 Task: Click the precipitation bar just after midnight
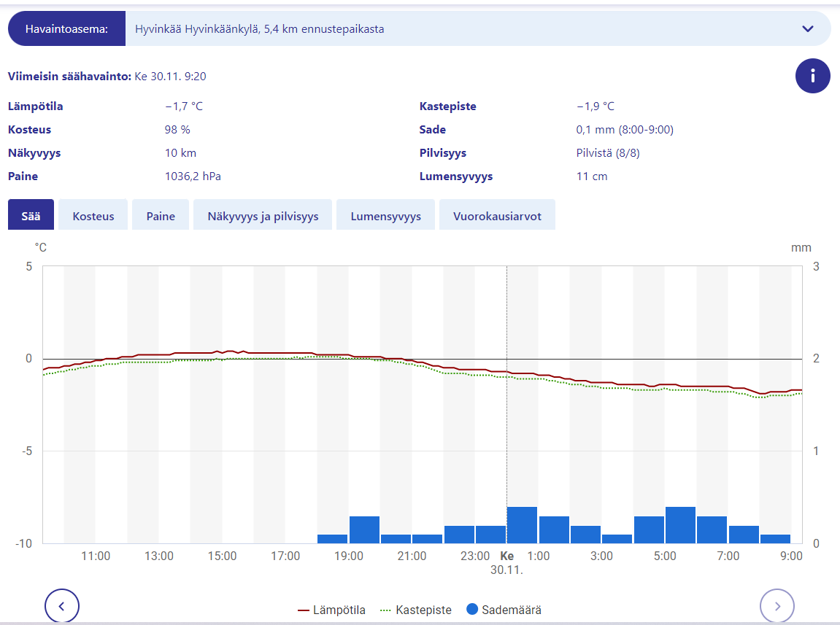point(522,525)
